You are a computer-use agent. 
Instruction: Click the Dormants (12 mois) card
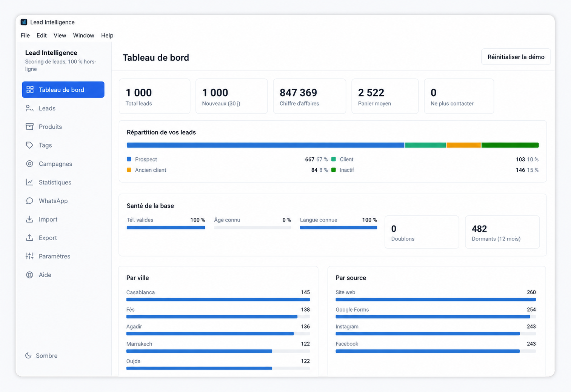coord(502,232)
